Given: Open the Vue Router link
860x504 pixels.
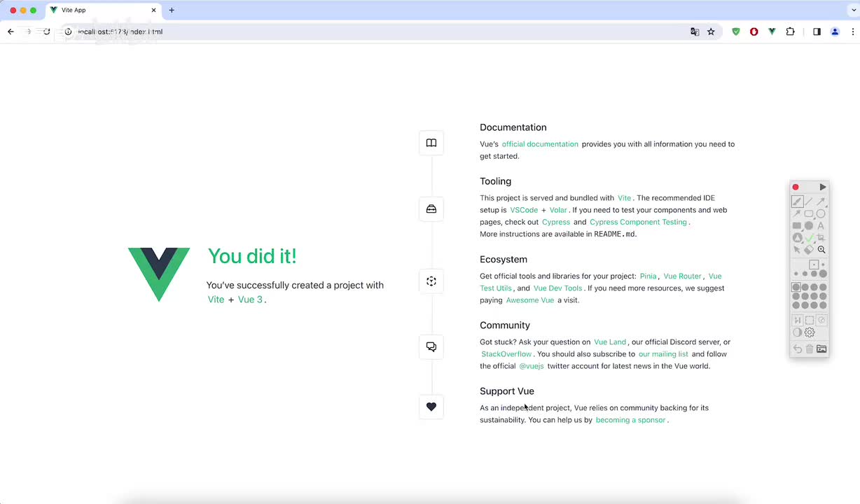Looking at the screenshot, I should [x=682, y=276].
